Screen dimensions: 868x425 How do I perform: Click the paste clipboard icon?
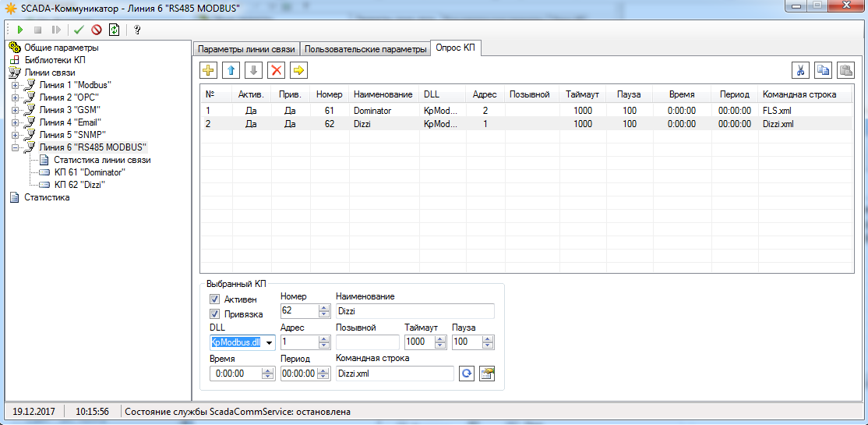tap(845, 70)
